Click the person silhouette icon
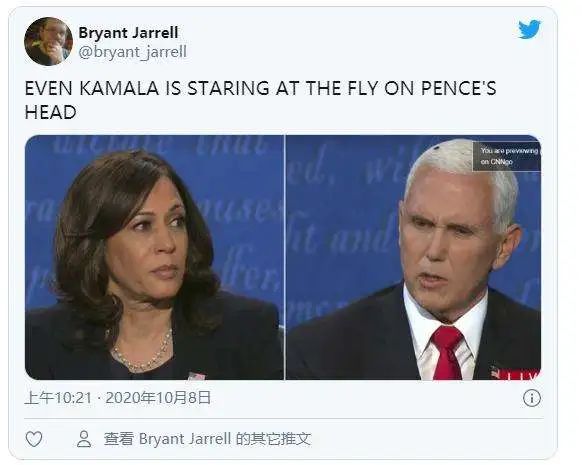582x465 pixels. 84,439
